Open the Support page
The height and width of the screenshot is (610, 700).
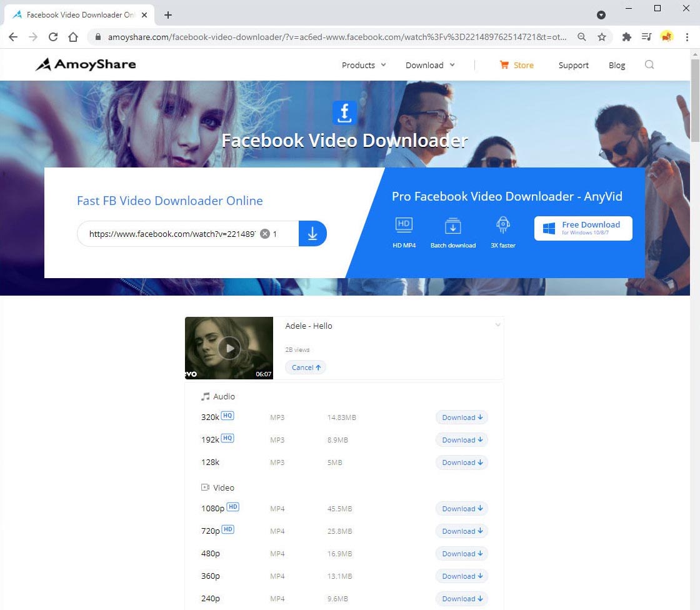pyautogui.click(x=574, y=65)
